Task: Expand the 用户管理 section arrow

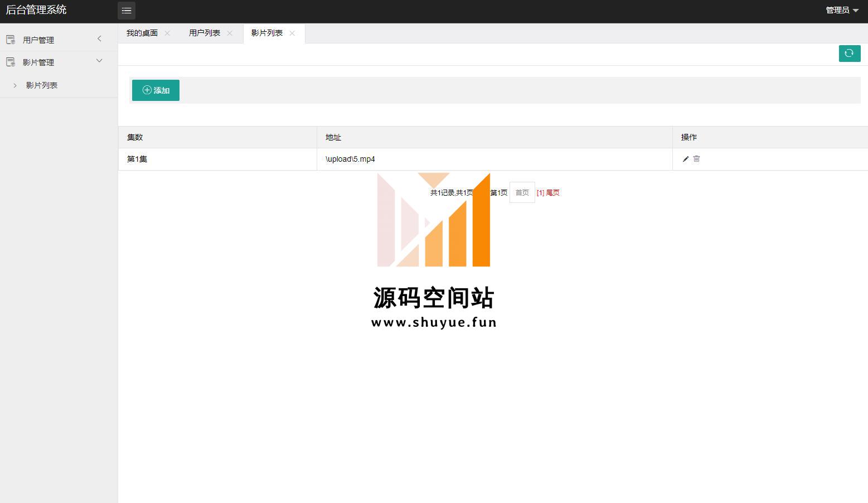Action: (x=99, y=38)
